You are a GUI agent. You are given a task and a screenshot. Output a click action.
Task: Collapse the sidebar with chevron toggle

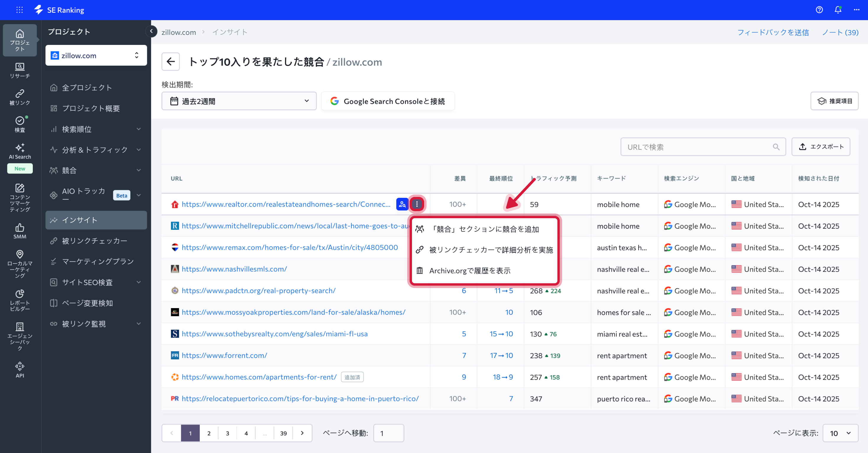(151, 31)
